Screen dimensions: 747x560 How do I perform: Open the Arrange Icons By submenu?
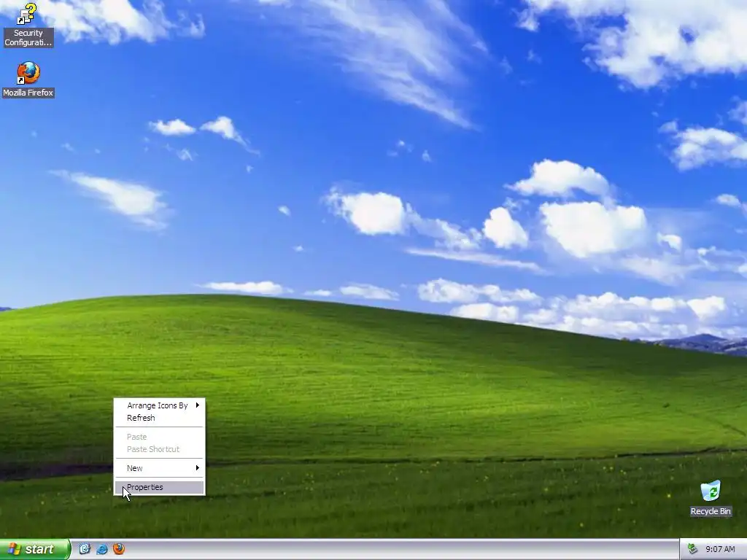159,405
